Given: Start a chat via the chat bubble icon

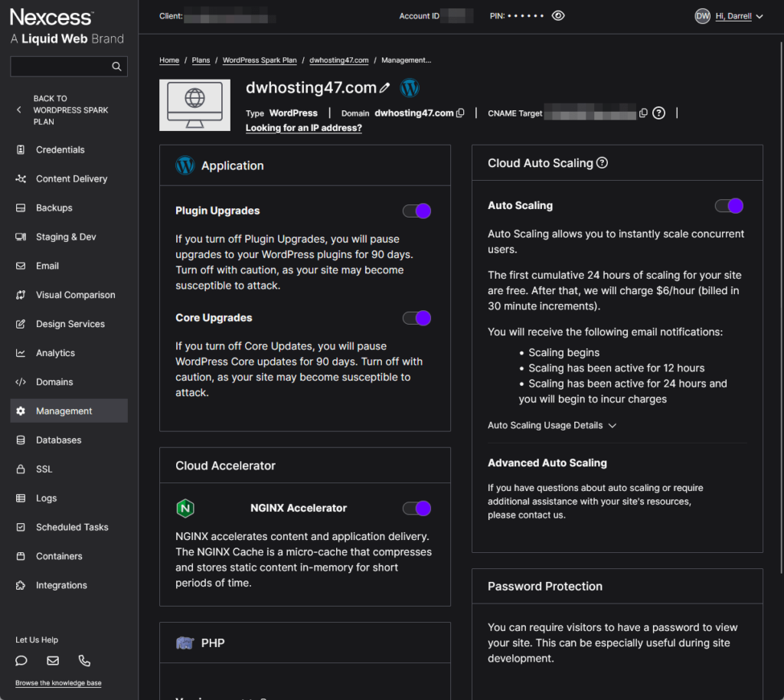Looking at the screenshot, I should 21,661.
